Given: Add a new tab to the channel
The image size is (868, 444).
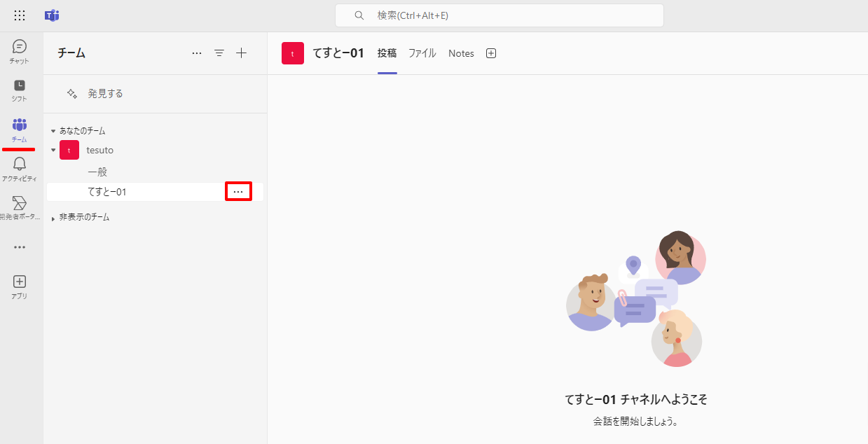Looking at the screenshot, I should [x=491, y=53].
